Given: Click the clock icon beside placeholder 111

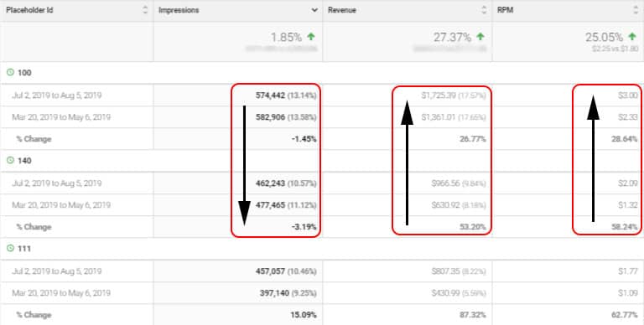Looking at the screenshot, I should click(10, 249).
